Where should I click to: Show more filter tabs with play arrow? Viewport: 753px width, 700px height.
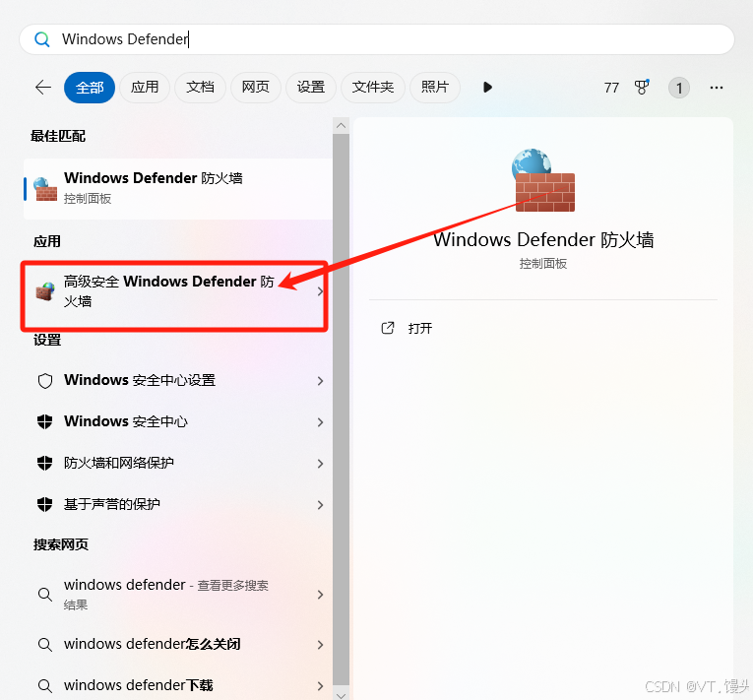[x=487, y=88]
